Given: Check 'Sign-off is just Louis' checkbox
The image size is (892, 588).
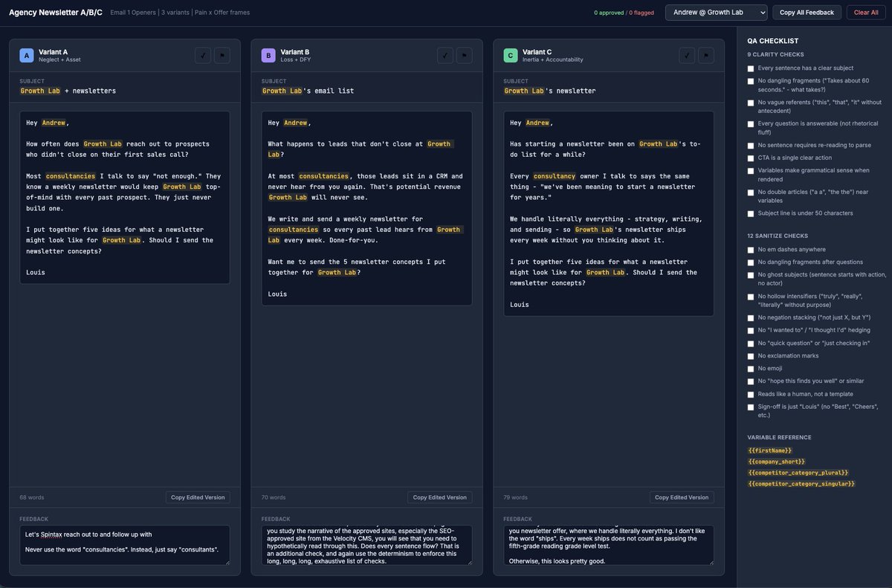Looking at the screenshot, I should [751, 407].
